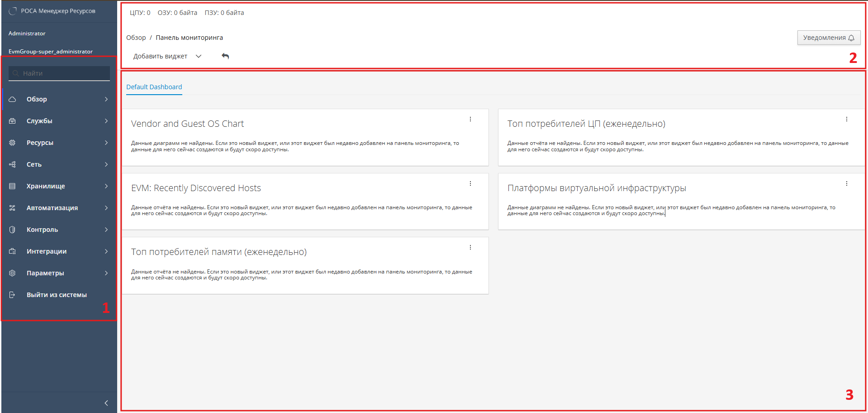Viewport: 868px width, 413px height.
Task: Expand the Автоматизация menu chevron
Action: [x=106, y=208]
